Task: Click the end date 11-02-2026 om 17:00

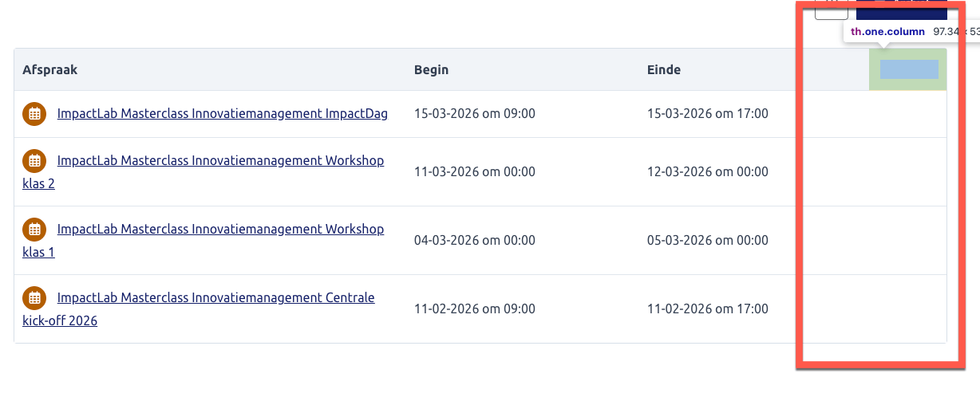Action: coord(707,309)
